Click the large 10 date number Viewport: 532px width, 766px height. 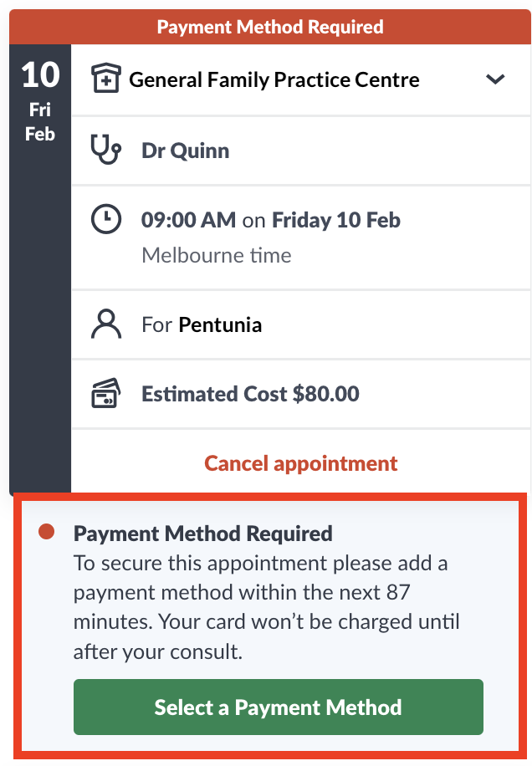pyautogui.click(x=40, y=74)
